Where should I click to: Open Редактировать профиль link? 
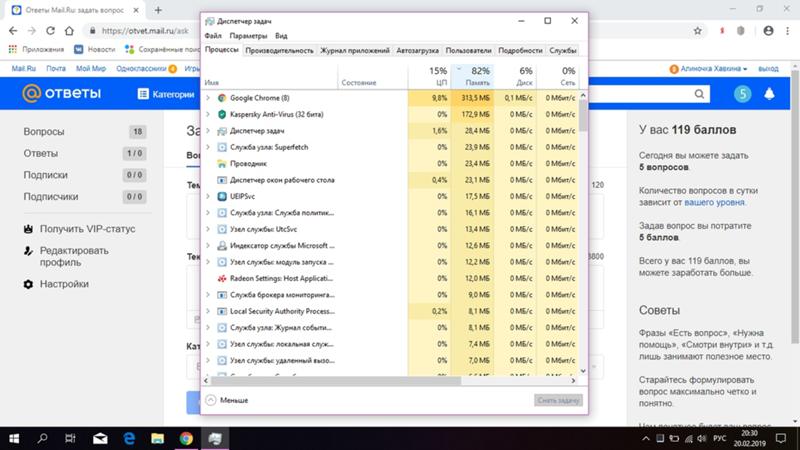coord(74,257)
